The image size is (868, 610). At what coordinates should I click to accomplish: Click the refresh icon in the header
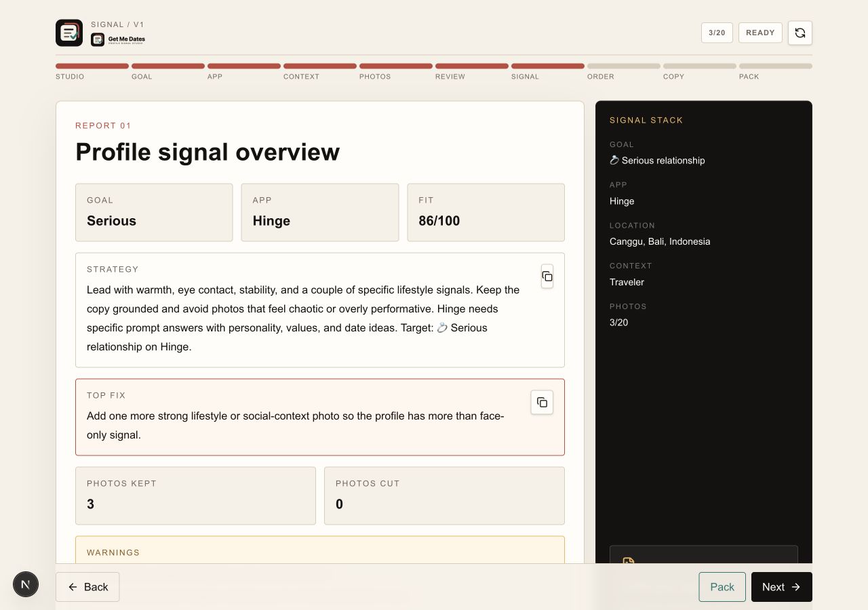coord(800,33)
